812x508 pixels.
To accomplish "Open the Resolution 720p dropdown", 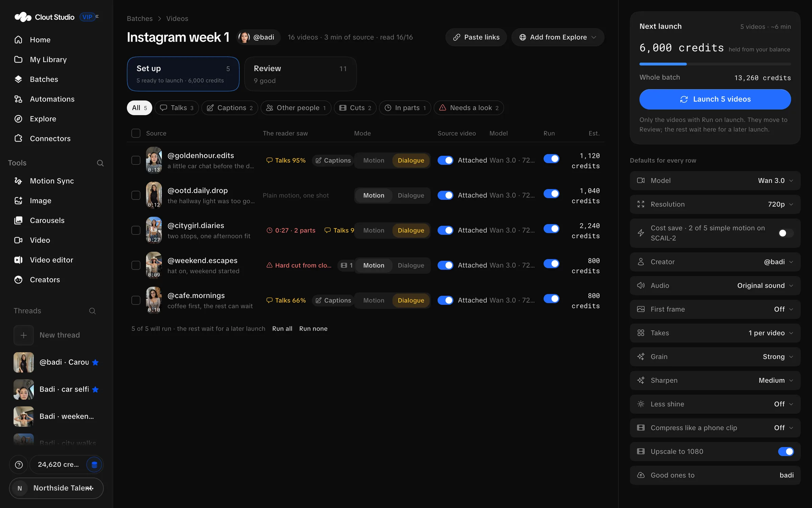I will click(715, 204).
